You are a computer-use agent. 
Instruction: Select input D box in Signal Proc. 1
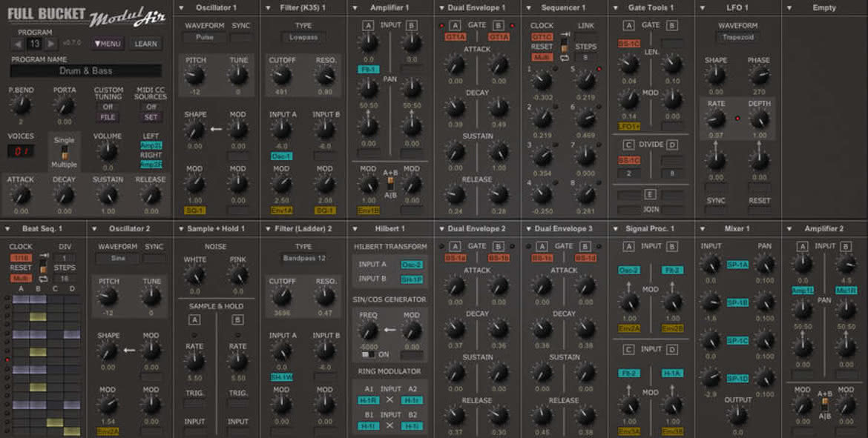(x=672, y=350)
